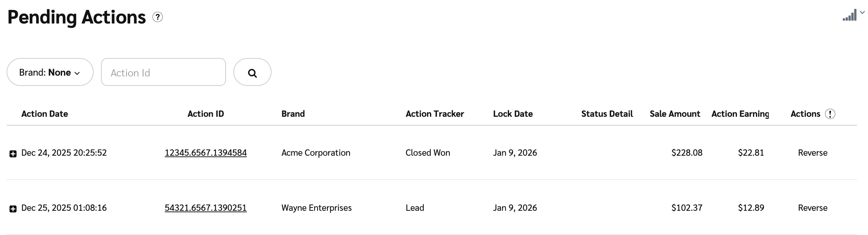Sort by the Lock Date column
The width and height of the screenshot is (868, 235).
513,114
